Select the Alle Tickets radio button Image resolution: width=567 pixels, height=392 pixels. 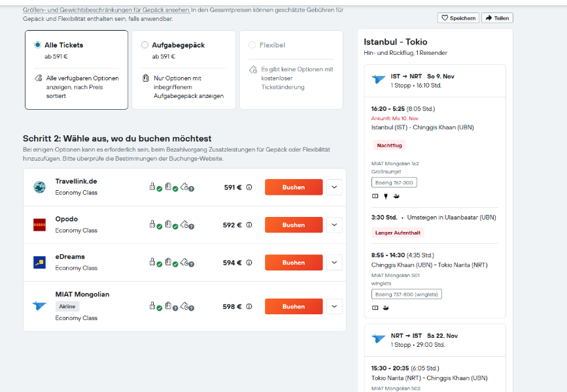pyautogui.click(x=37, y=45)
